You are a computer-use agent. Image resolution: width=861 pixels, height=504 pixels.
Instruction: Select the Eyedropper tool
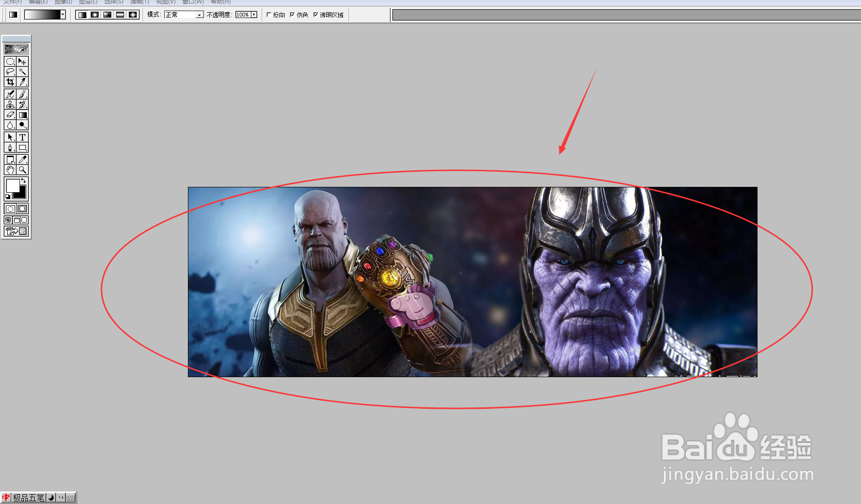tap(22, 160)
